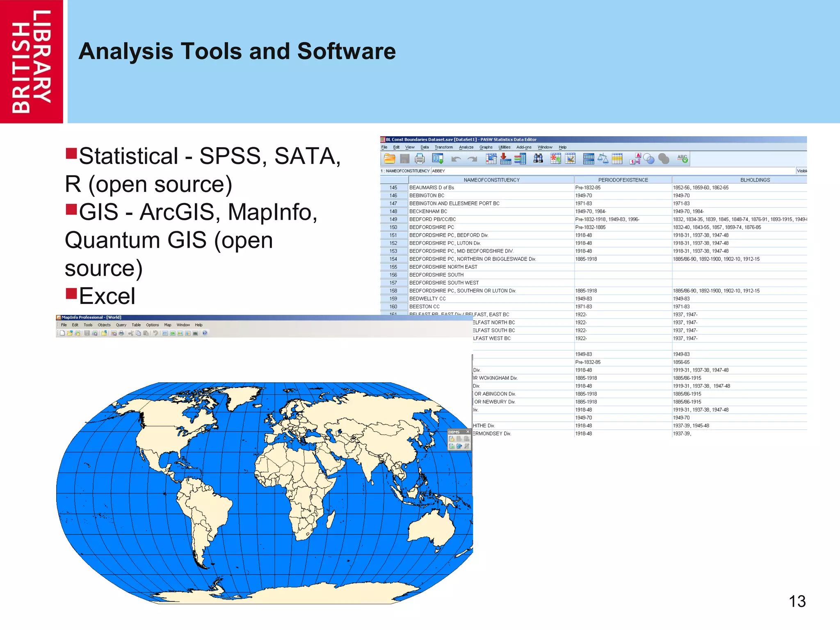Click the Insert variable icon
The width and height of the screenshot is (840, 630).
click(571, 159)
